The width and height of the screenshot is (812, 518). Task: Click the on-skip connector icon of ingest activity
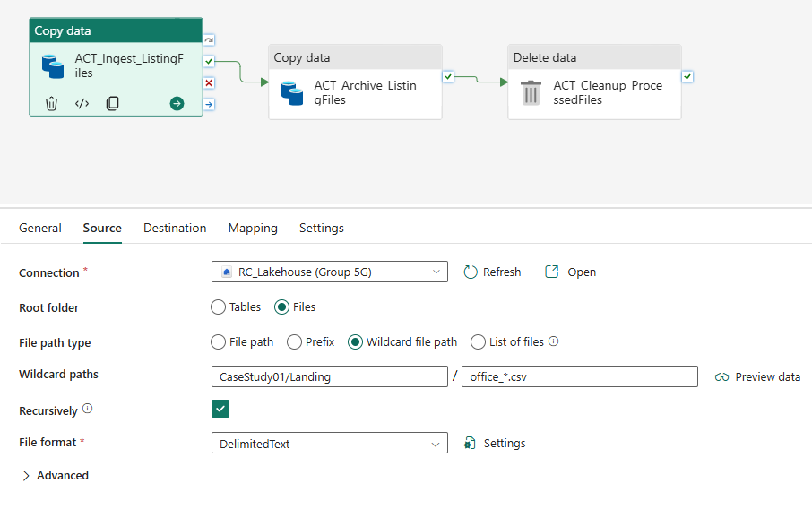209,40
